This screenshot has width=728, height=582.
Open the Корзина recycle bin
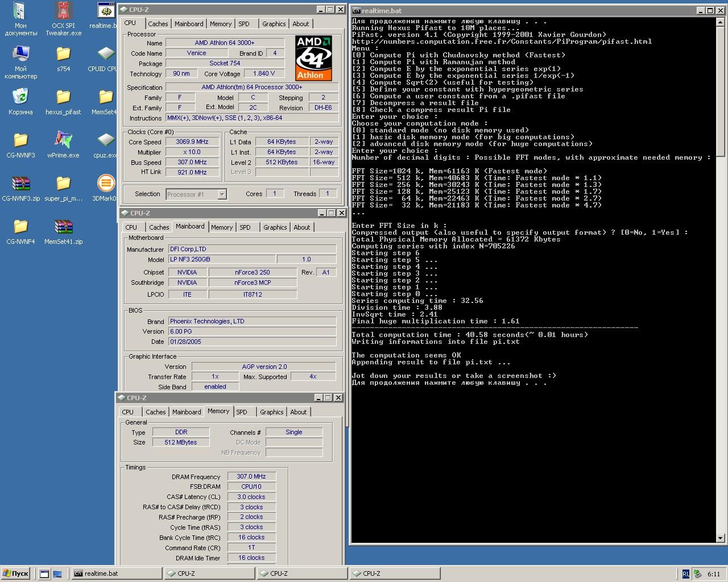pyautogui.click(x=20, y=102)
